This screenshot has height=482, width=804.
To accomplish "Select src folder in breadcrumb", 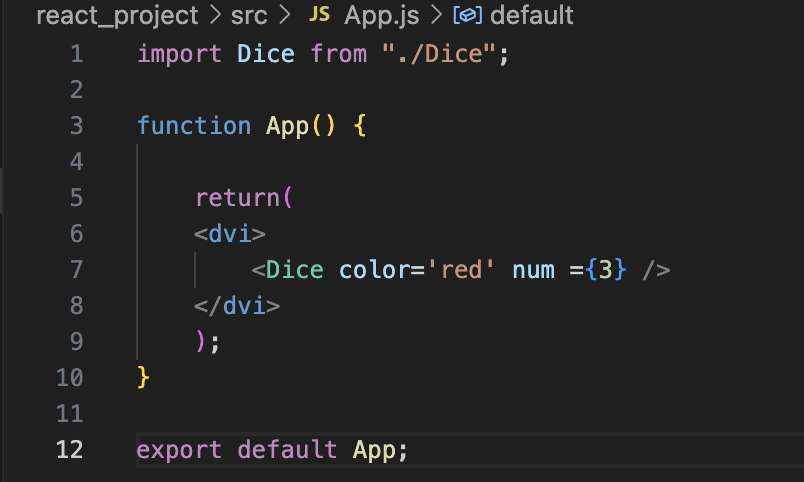I will pos(249,15).
